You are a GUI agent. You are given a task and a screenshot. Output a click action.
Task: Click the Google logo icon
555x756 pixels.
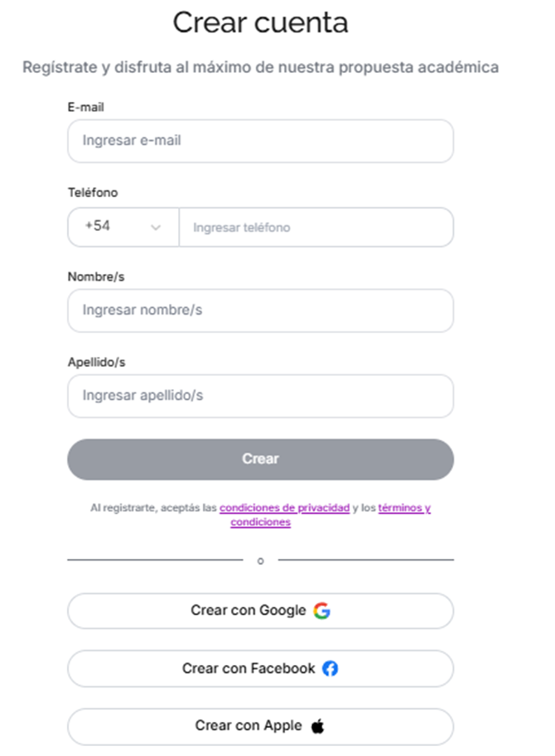pyautogui.click(x=321, y=610)
